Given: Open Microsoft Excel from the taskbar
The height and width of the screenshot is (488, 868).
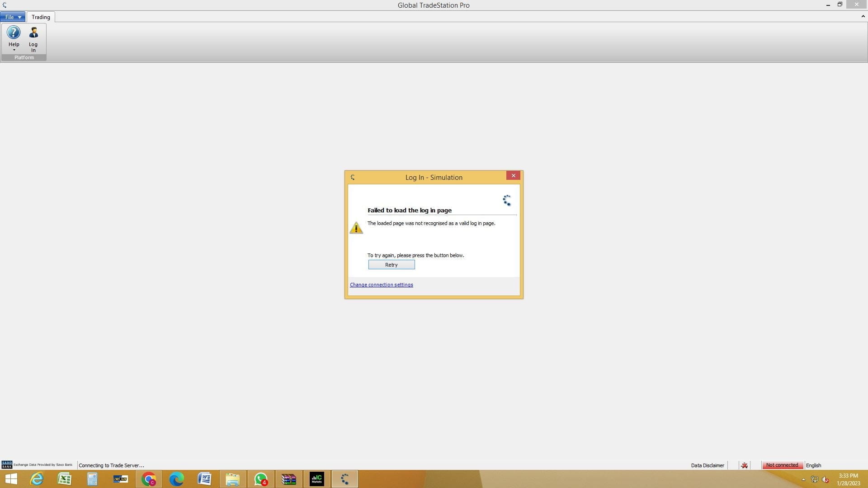Looking at the screenshot, I should point(64,479).
